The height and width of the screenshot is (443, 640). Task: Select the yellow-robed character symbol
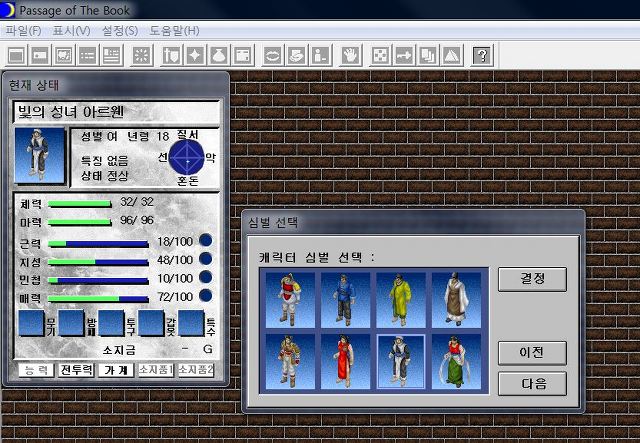[399, 298]
